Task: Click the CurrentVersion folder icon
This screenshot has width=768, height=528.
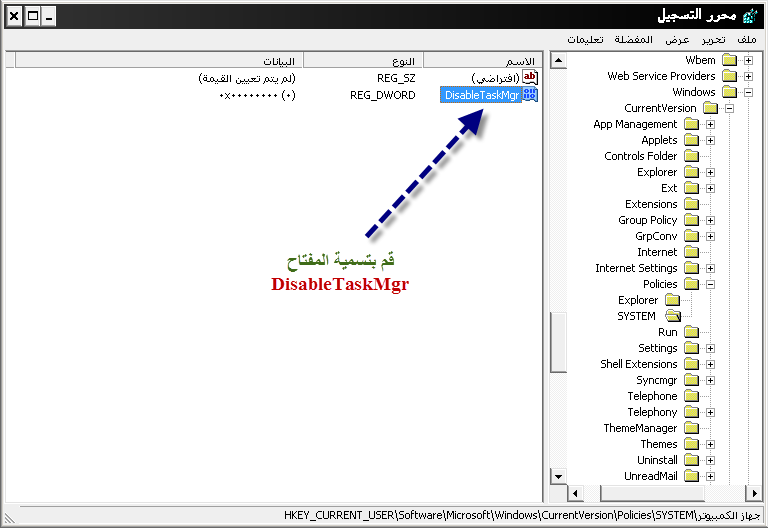Action: pyautogui.click(x=710, y=108)
